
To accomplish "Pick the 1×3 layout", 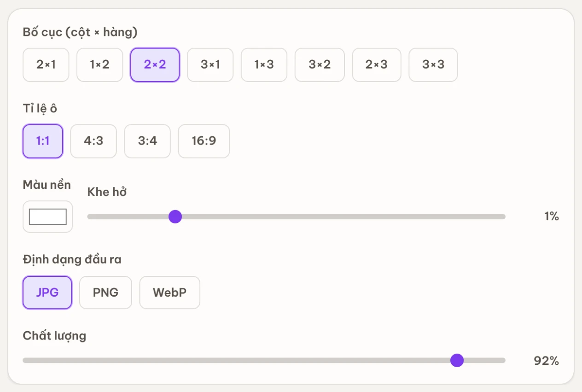I will pyautogui.click(x=264, y=65).
